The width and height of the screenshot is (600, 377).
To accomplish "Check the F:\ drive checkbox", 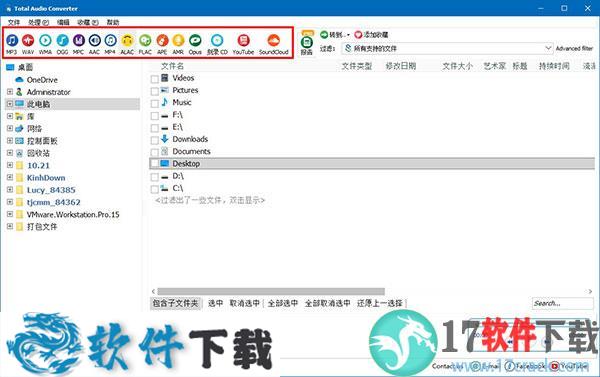I will click(x=155, y=116).
